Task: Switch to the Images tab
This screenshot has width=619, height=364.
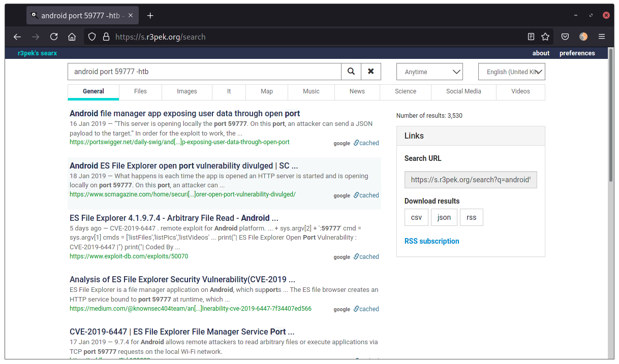Action: tap(187, 92)
